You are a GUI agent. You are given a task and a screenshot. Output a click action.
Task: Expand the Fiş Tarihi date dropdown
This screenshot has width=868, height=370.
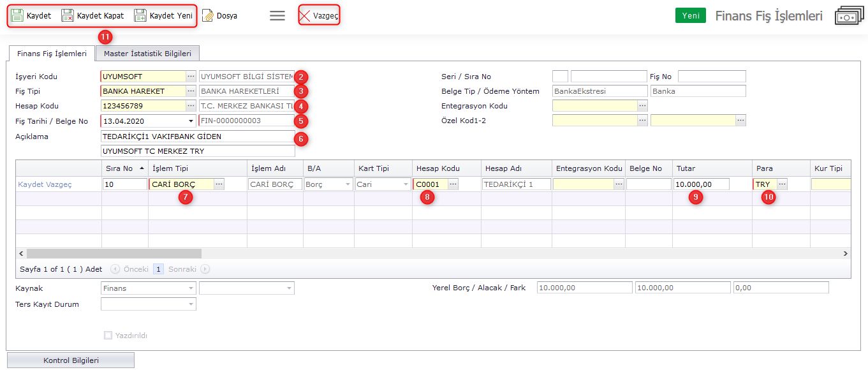[191, 121]
